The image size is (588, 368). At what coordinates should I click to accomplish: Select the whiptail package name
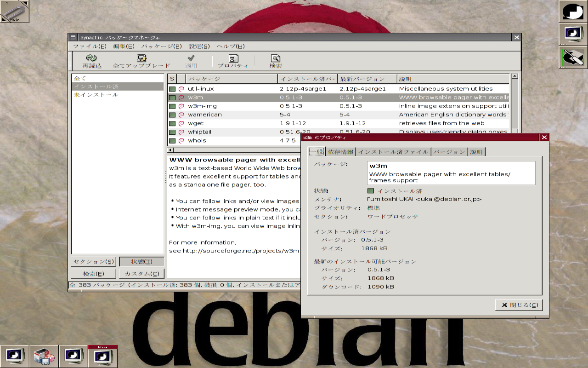click(x=200, y=132)
